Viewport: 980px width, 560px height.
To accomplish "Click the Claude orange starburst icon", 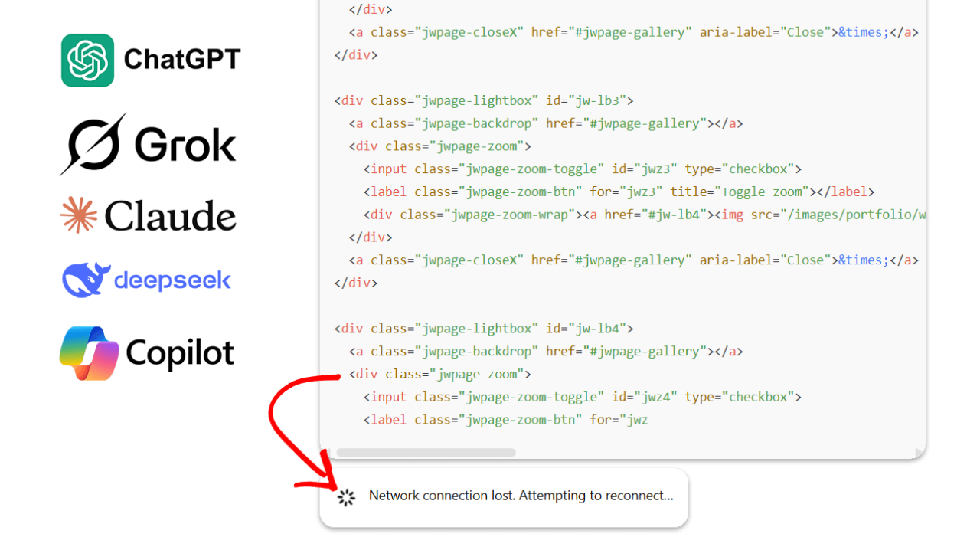I will click(x=79, y=215).
